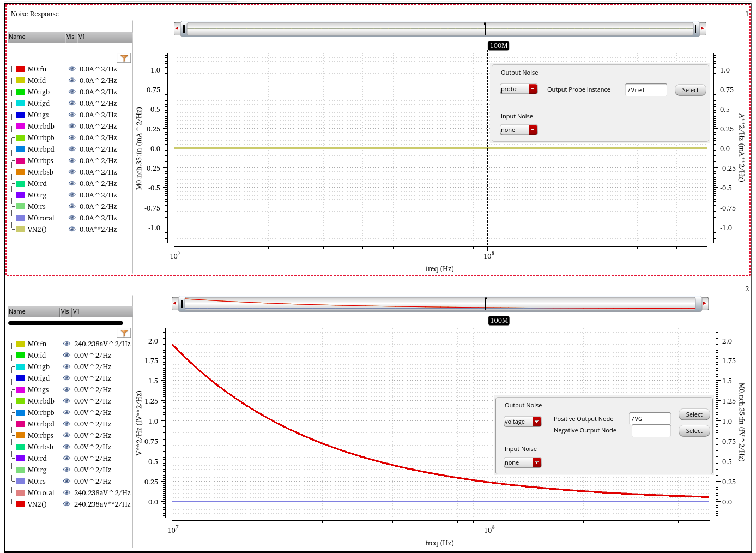Open the voltage Output Noise dropdown
756x553 pixels.
[523, 422]
